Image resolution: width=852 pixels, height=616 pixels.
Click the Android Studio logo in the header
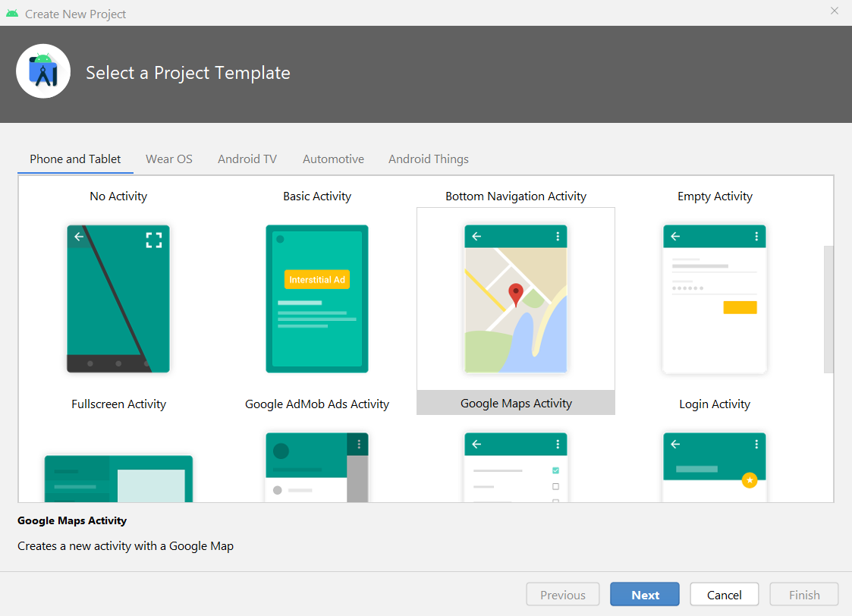(x=43, y=71)
